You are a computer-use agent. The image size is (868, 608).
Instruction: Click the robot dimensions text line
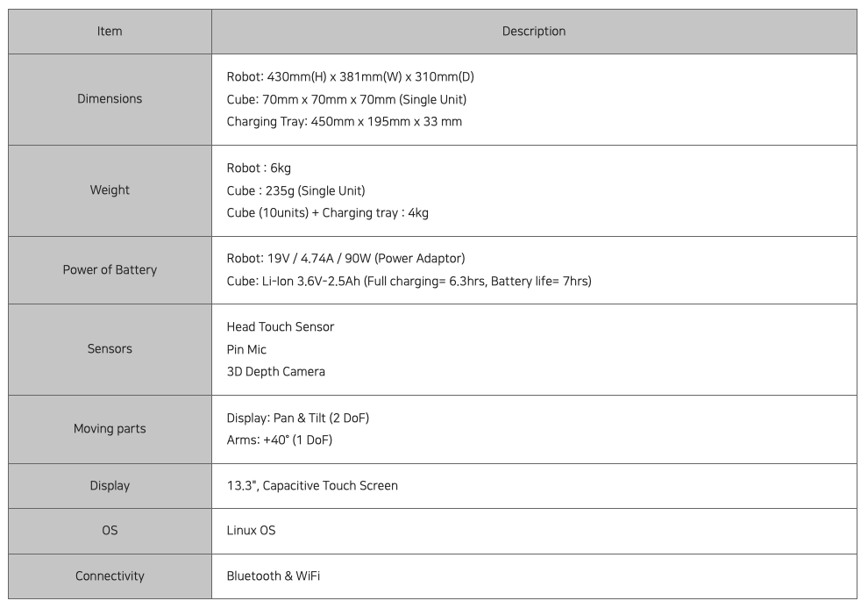click(350, 77)
